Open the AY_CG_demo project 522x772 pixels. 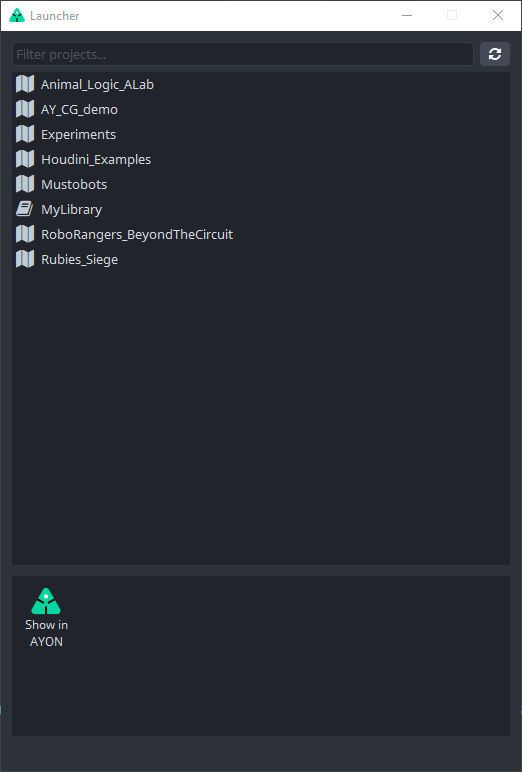(x=261, y=109)
